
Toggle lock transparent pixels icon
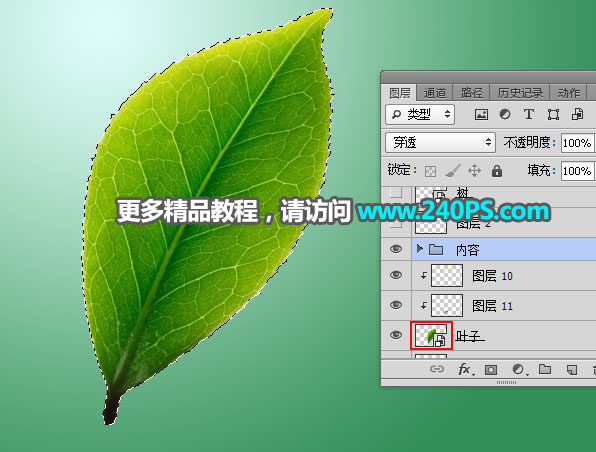click(430, 171)
